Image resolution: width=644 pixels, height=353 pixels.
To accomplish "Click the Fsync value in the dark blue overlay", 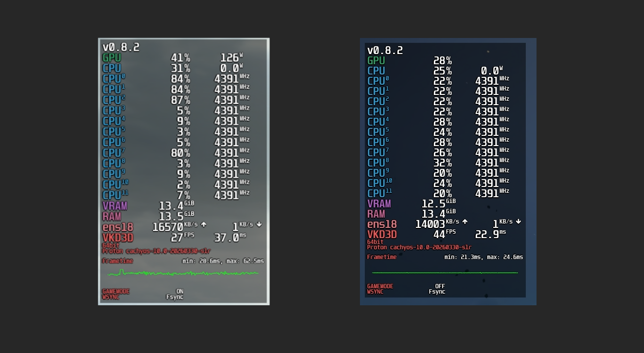I will [x=437, y=292].
